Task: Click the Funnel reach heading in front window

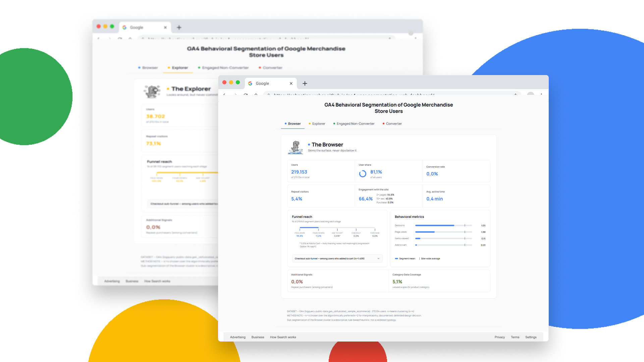Action: tap(302, 217)
